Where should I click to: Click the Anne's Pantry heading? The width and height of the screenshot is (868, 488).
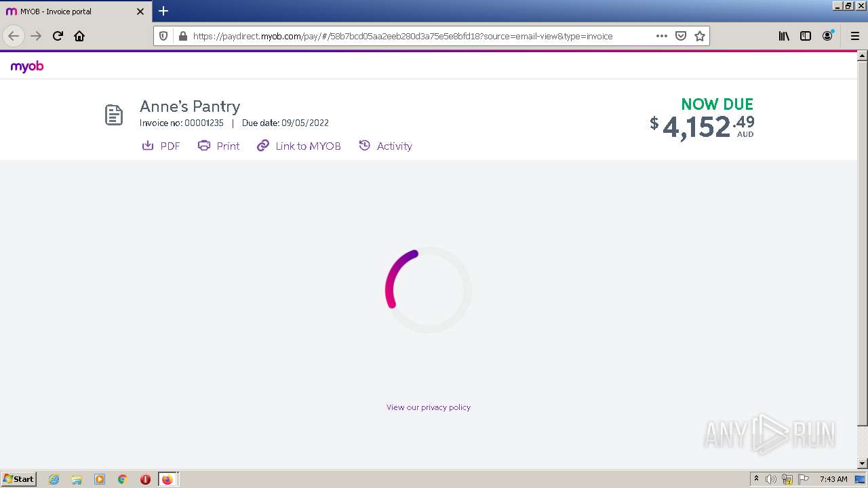coord(190,106)
